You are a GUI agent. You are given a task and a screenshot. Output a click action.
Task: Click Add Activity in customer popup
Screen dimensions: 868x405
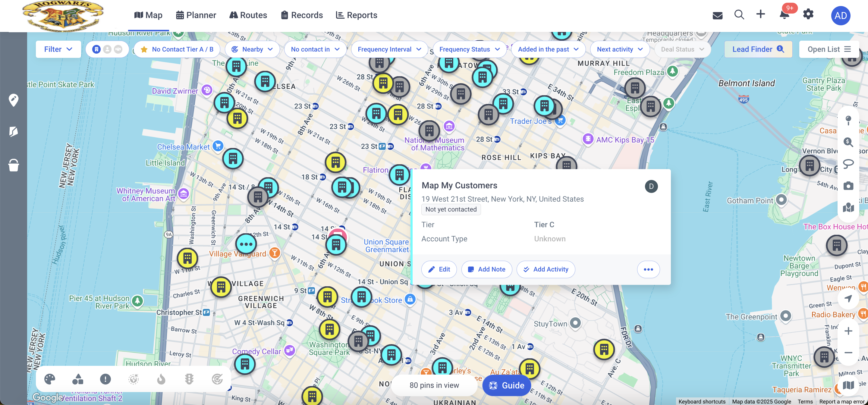click(546, 269)
